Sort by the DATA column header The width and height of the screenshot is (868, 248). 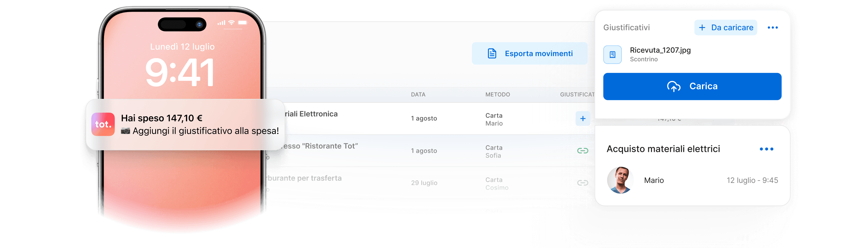coord(418,95)
